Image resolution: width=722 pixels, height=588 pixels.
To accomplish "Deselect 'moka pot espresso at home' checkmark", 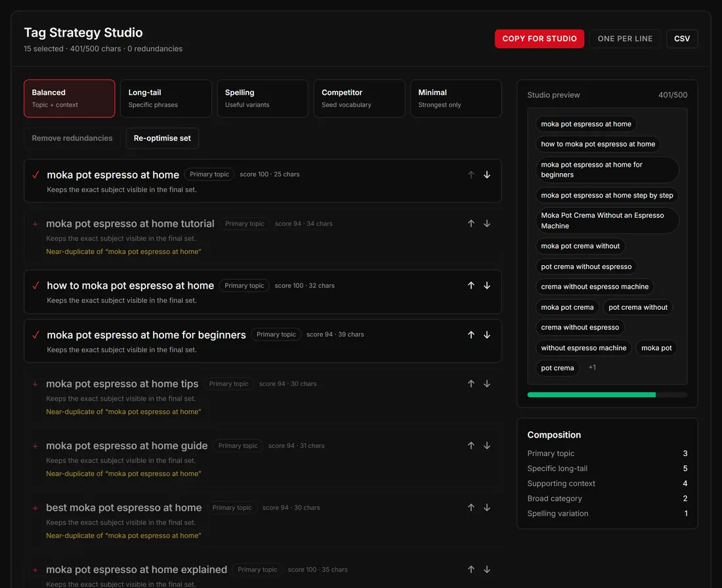I will click(35, 175).
